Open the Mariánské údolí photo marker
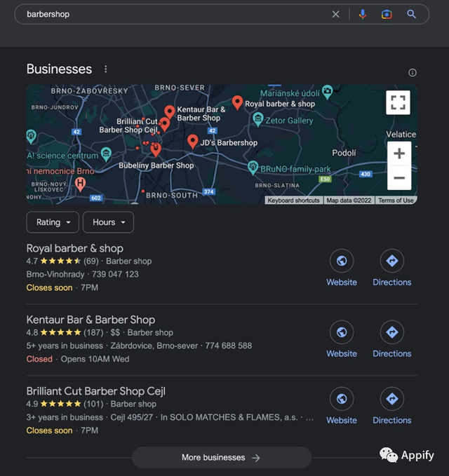Viewport: 449px width, 476px height. tap(327, 92)
